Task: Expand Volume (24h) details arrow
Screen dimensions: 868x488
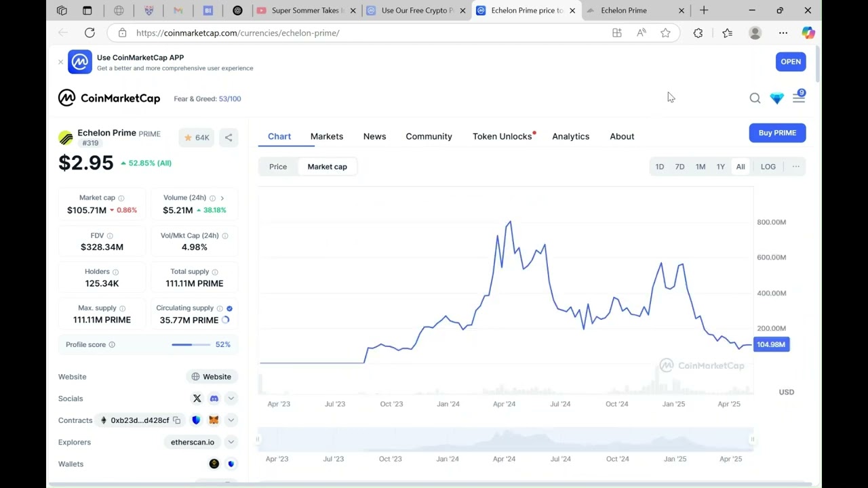Action: (x=222, y=198)
